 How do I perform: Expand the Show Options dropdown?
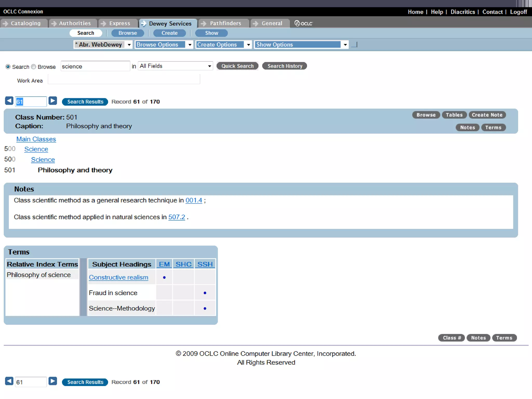click(301, 45)
